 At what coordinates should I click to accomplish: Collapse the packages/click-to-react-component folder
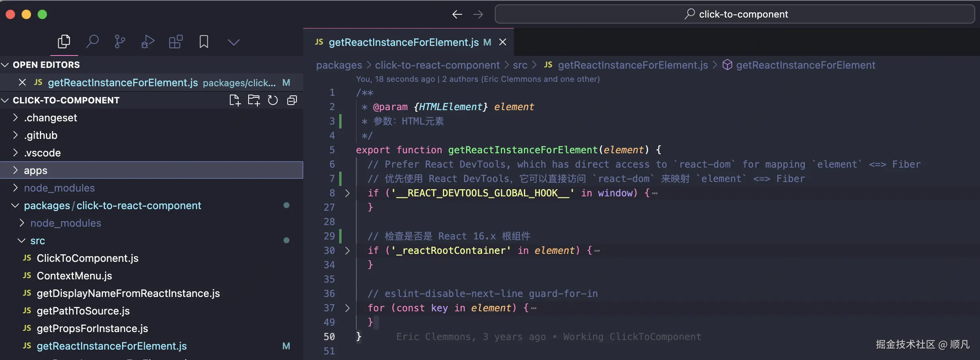[x=152, y=206]
